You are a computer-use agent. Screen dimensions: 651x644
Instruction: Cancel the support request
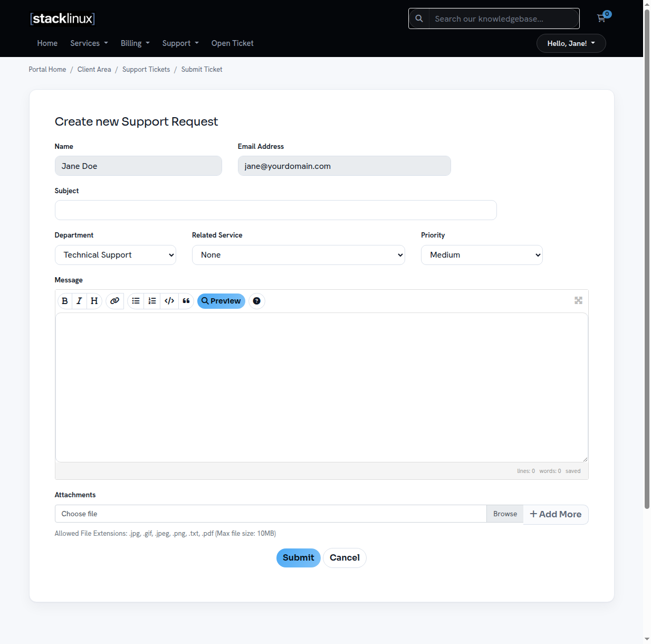click(x=344, y=558)
